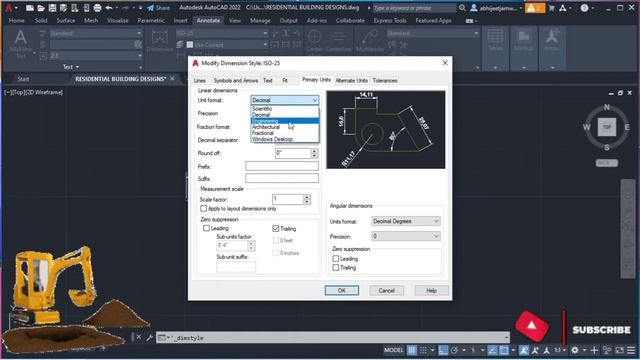The width and height of the screenshot is (640, 360).
Task: Select Windows Desktop in unit format list
Action: (x=284, y=139)
